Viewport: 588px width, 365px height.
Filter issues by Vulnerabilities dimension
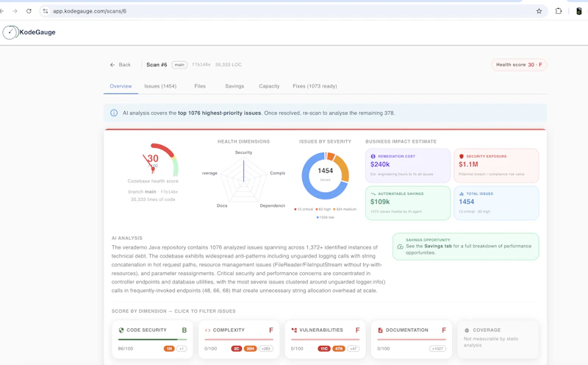pos(325,339)
